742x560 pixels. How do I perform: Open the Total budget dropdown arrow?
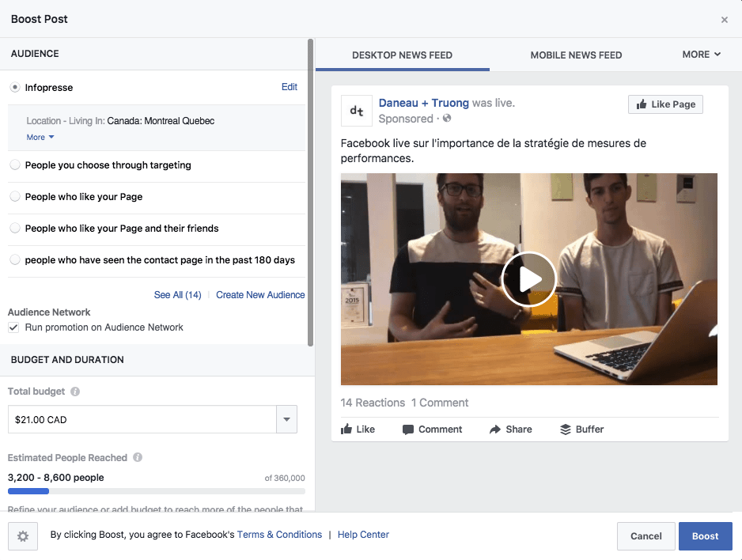(286, 420)
